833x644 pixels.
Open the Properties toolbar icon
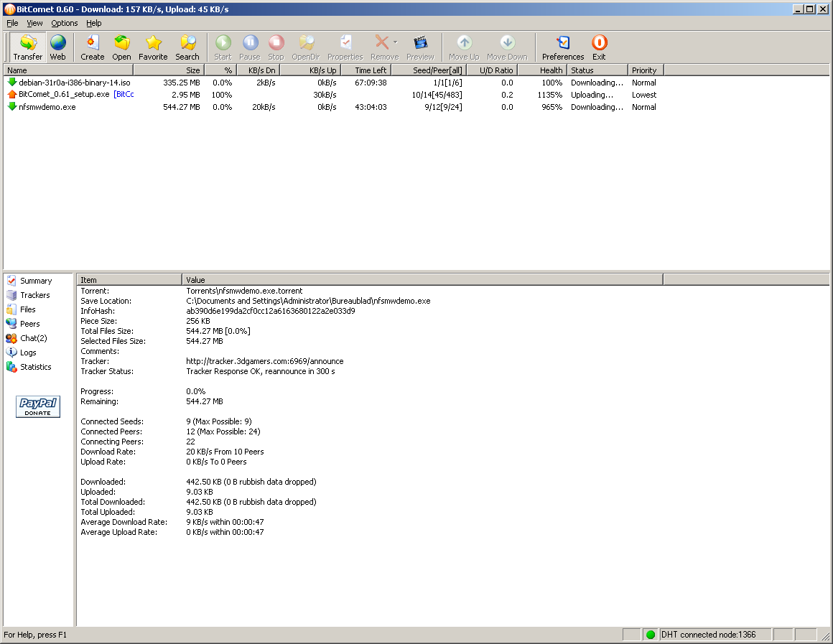[345, 47]
